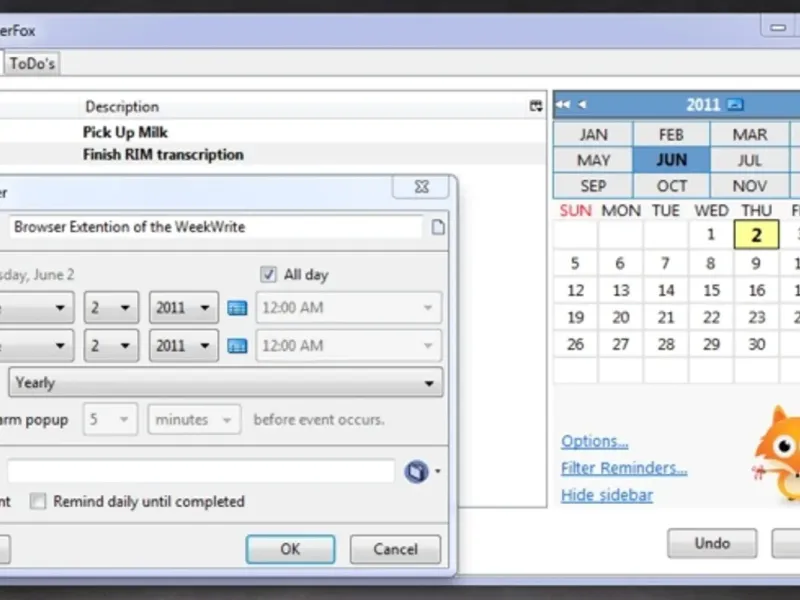Go to the previous month arrow
This screenshot has width=800, height=600.
pos(582,105)
